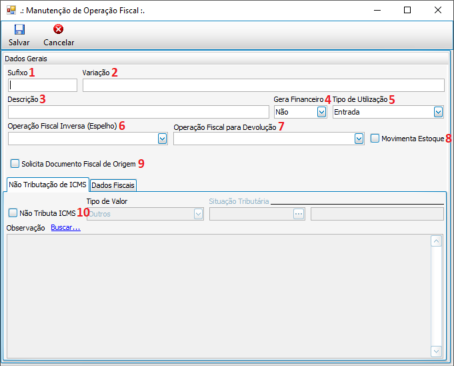Click Observação scrollbar up arrow
The width and height of the screenshot is (454, 366).
(x=436, y=241)
